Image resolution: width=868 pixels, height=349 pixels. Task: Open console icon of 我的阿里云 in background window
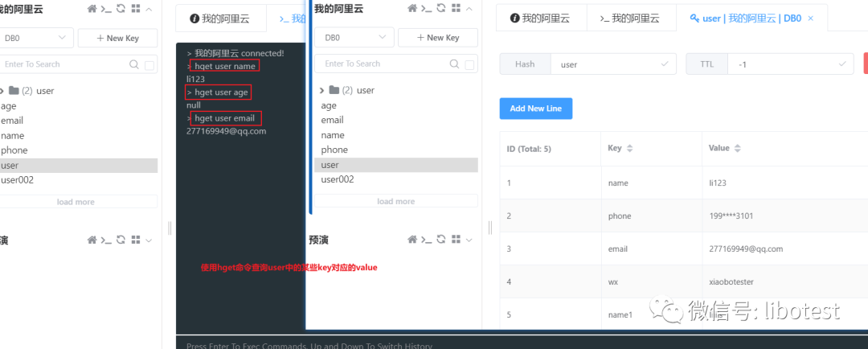(106, 9)
